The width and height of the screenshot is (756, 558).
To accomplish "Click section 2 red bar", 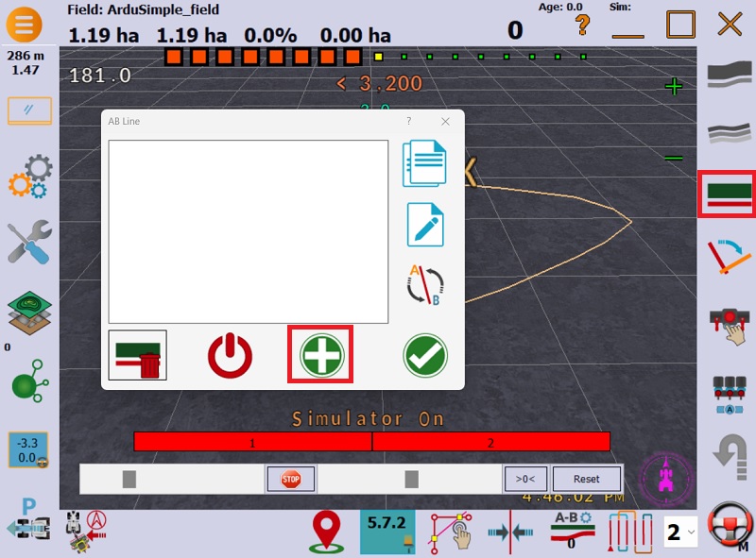I will (490, 442).
